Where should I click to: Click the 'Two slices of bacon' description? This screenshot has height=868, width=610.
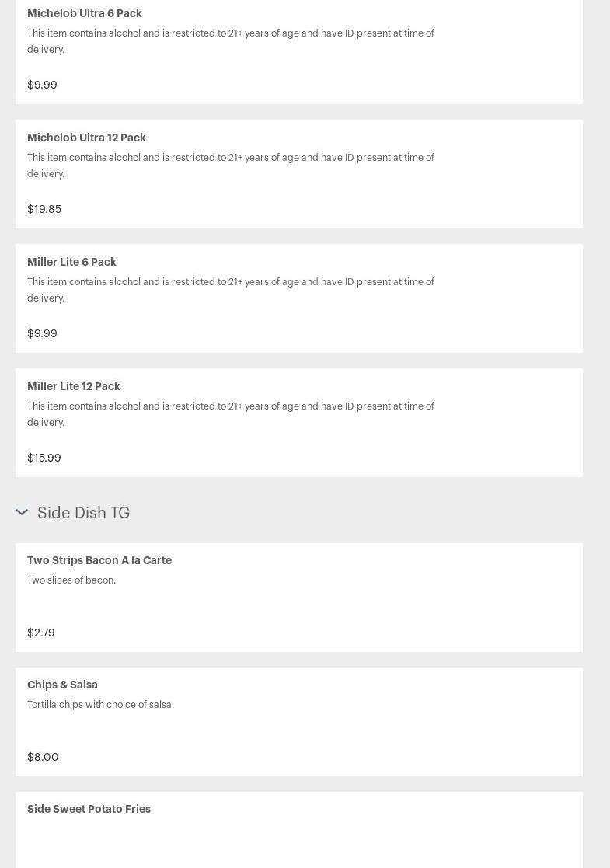click(71, 580)
